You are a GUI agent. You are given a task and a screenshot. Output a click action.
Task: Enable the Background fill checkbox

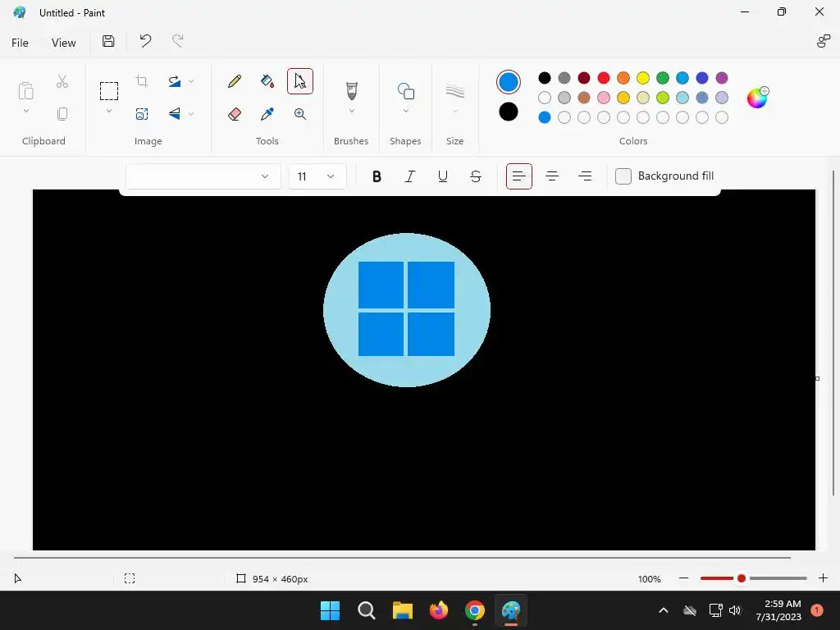coord(623,176)
